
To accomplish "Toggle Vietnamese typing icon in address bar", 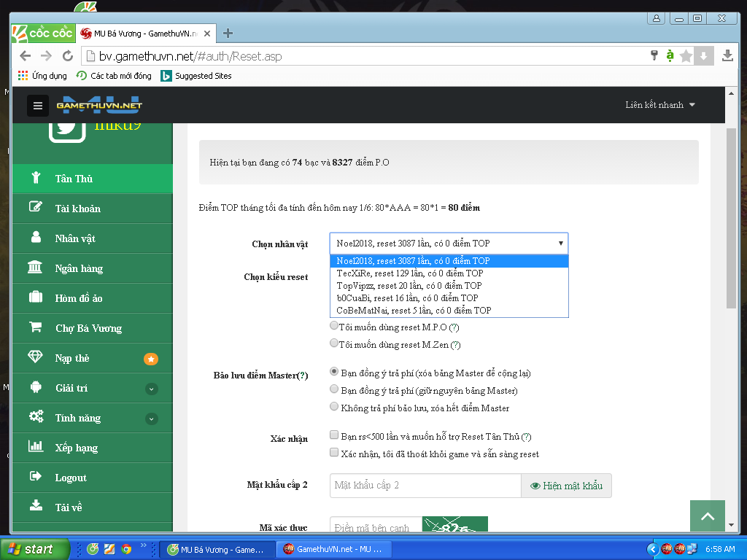I will click(670, 55).
